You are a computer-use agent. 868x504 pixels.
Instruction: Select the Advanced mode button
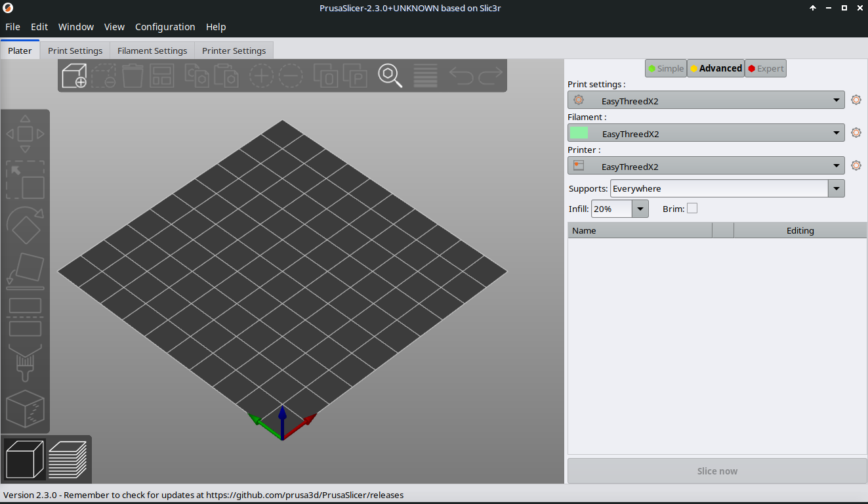coord(715,68)
